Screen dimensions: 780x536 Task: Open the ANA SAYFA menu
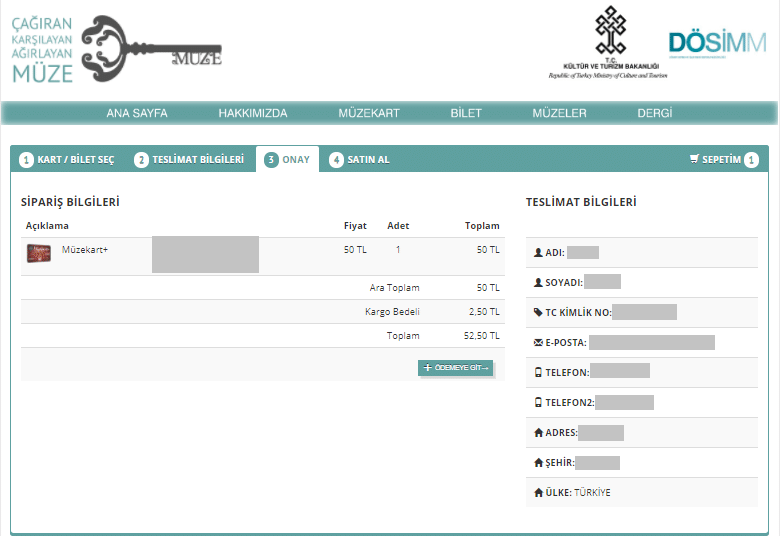click(x=137, y=113)
